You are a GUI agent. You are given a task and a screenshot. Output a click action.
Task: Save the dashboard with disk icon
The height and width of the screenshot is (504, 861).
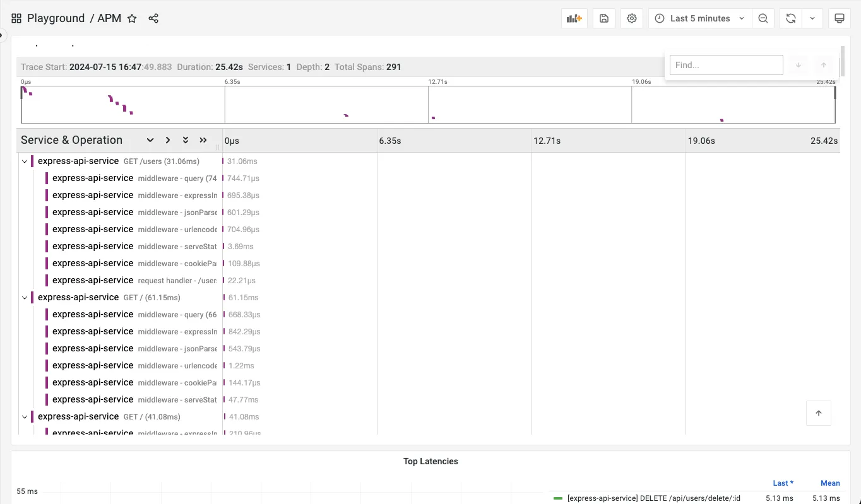coord(604,18)
